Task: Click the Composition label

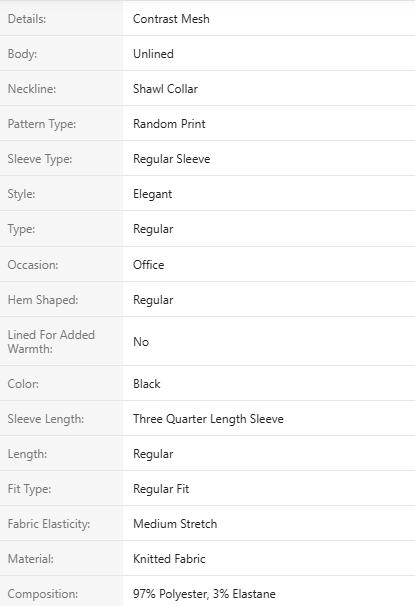Action: [x=43, y=594]
